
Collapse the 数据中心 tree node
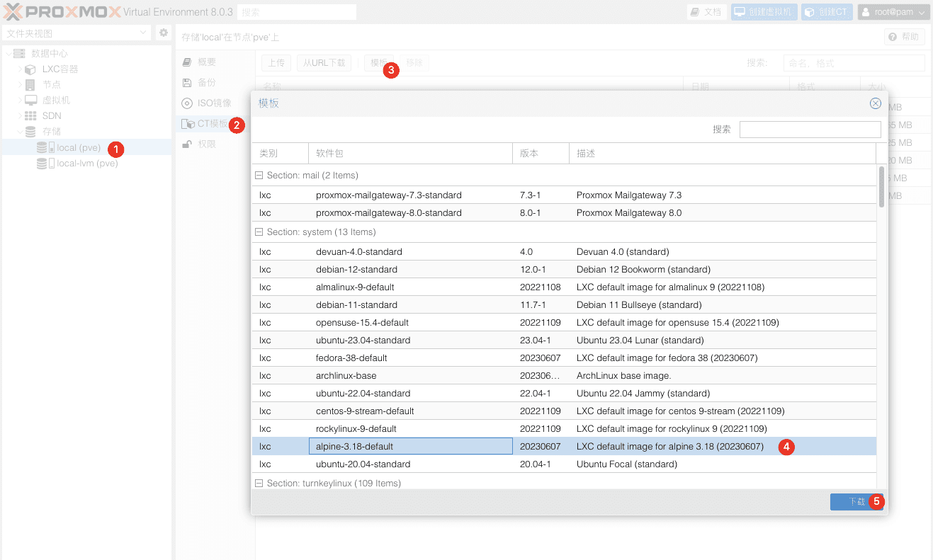tap(8, 54)
